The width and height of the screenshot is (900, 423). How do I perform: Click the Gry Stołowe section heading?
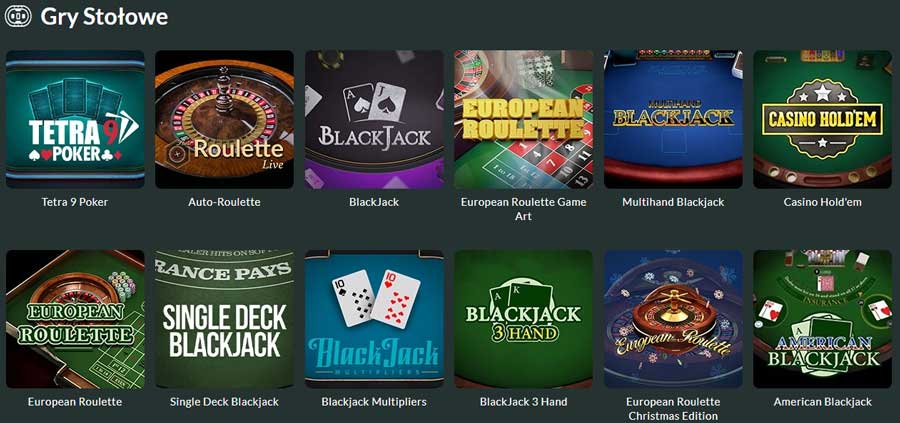[104, 17]
